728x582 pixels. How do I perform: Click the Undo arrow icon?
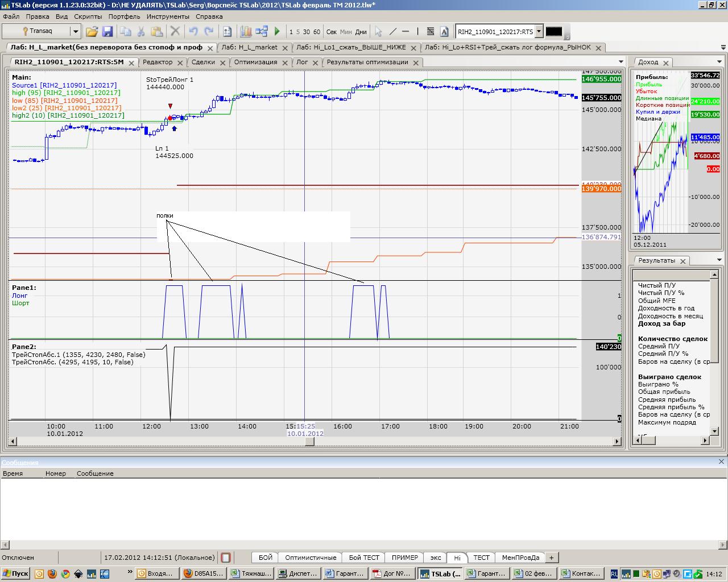193,32
